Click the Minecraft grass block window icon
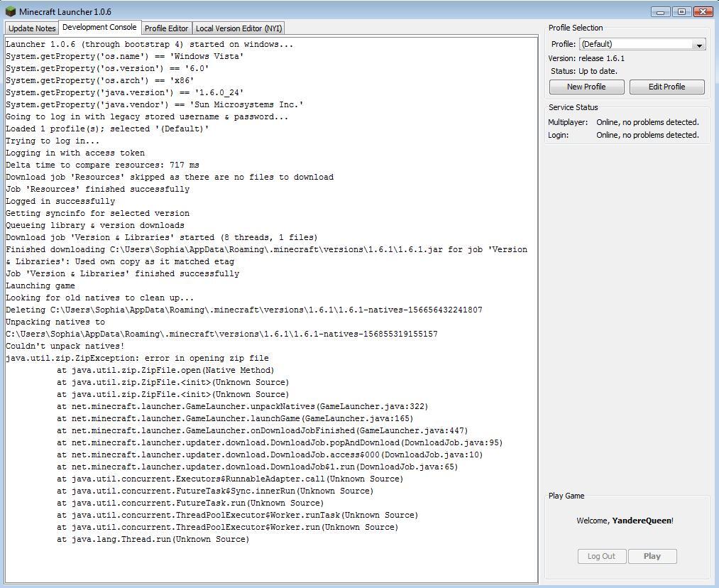Image resolution: width=719 pixels, height=588 pixels. click(10, 11)
